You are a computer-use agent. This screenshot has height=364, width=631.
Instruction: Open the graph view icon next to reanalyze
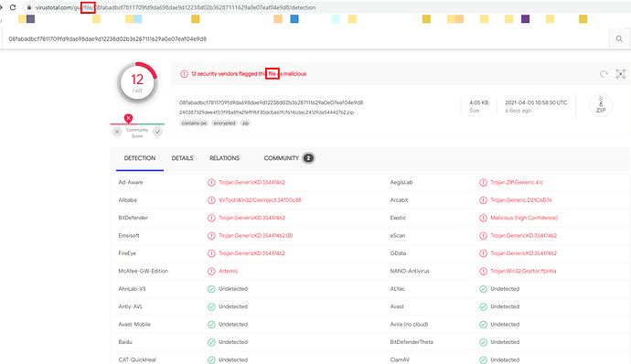(621, 74)
